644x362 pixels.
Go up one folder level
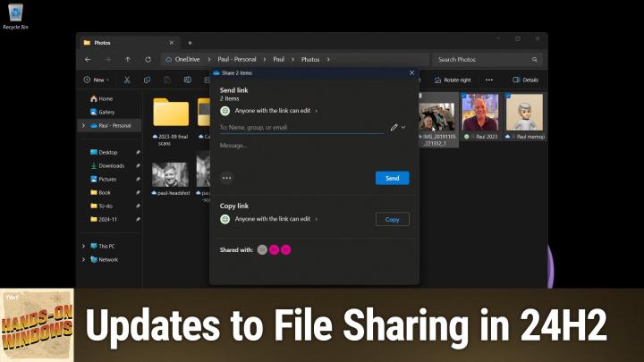(x=128, y=60)
